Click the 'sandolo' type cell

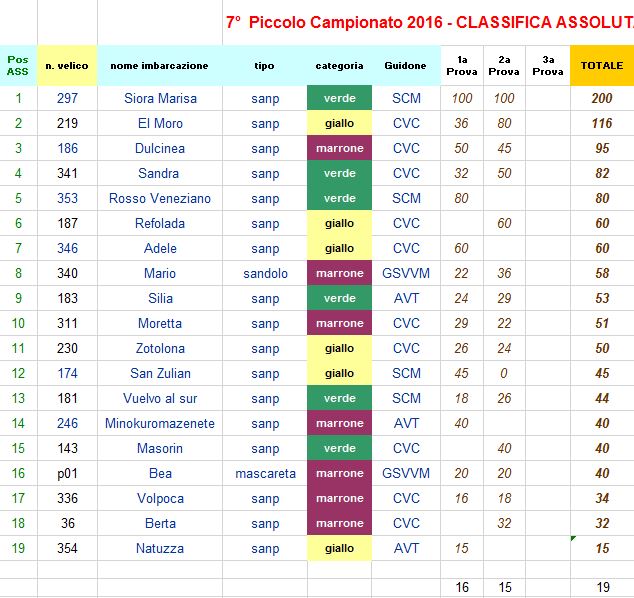265,273
